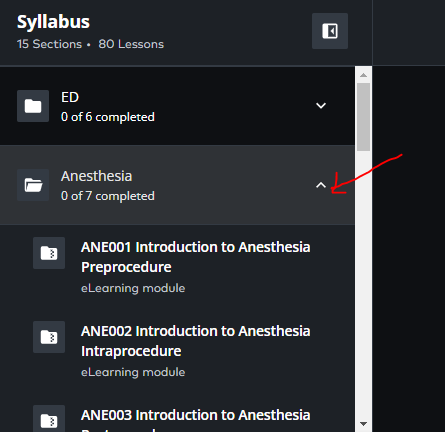Click the Syllabus heading
This screenshot has width=445, height=432.
pos(53,22)
